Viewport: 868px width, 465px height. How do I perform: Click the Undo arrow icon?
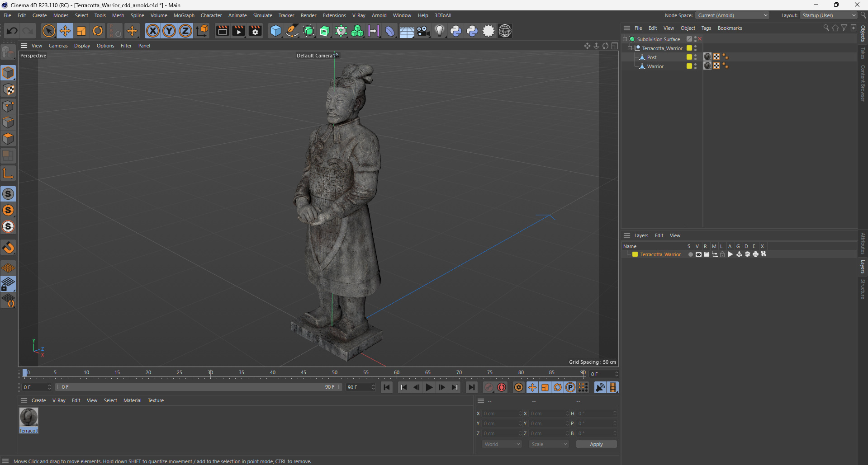pyautogui.click(x=12, y=31)
